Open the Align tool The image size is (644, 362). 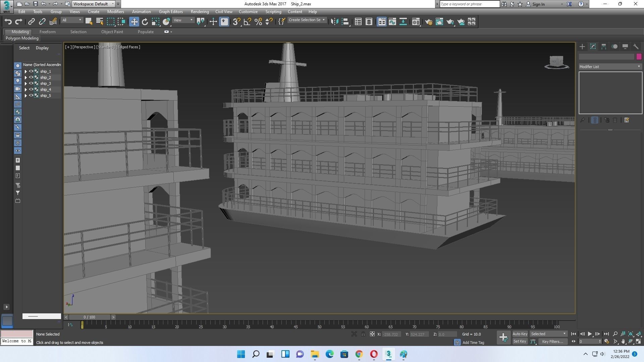point(345,22)
